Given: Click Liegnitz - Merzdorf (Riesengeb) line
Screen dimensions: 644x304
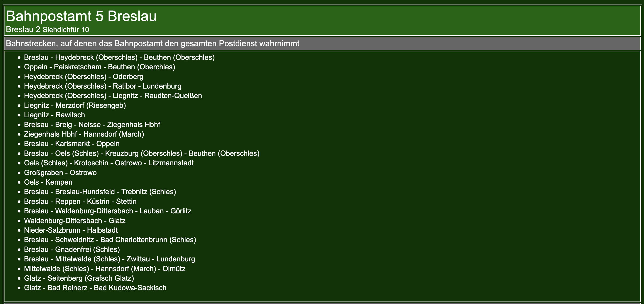Looking at the screenshot, I should click(75, 105).
